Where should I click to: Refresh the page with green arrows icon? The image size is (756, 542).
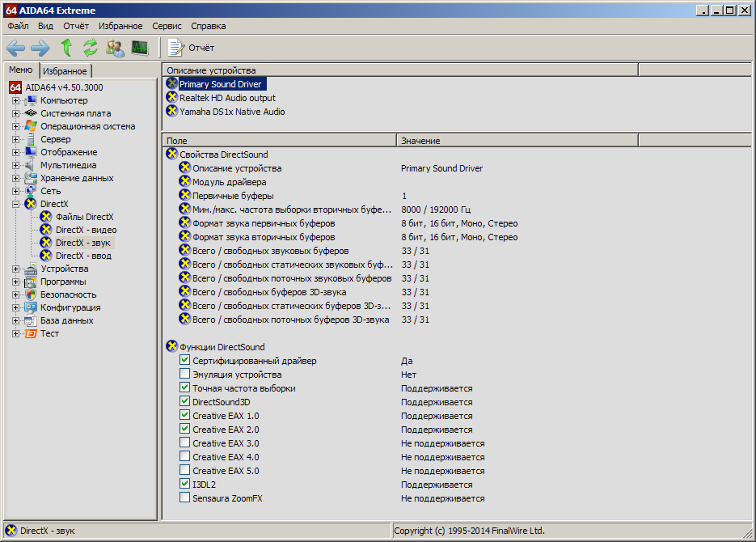(x=91, y=48)
